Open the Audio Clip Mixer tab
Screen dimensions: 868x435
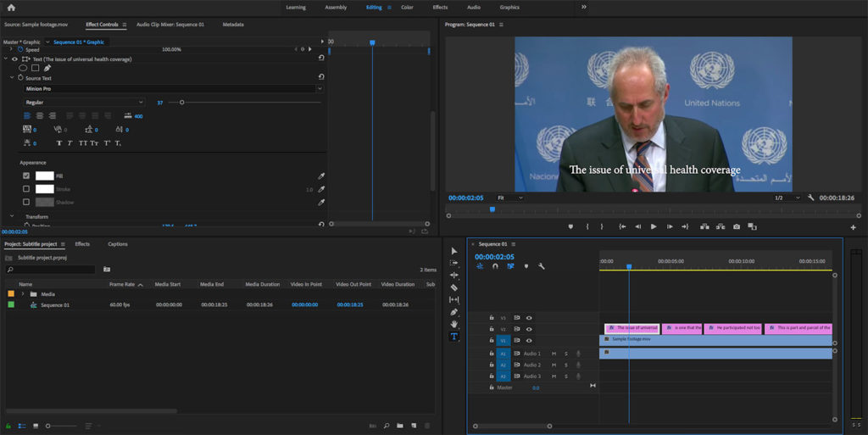(170, 25)
